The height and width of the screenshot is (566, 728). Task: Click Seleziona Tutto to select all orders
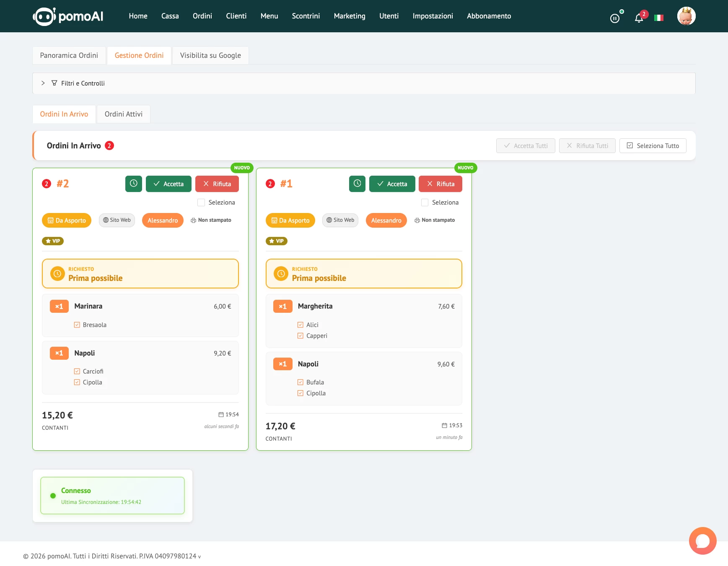pyautogui.click(x=653, y=146)
